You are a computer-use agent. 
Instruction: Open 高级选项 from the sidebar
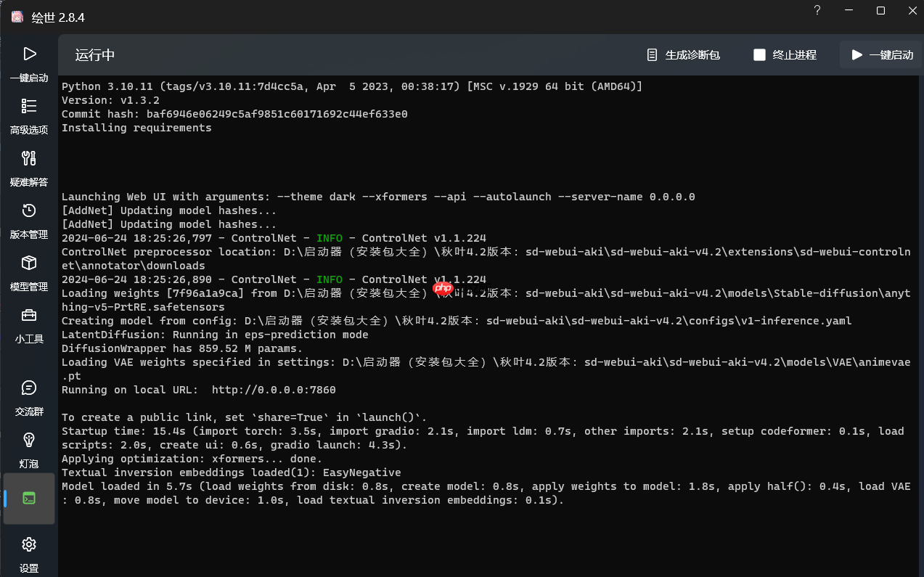click(x=29, y=116)
